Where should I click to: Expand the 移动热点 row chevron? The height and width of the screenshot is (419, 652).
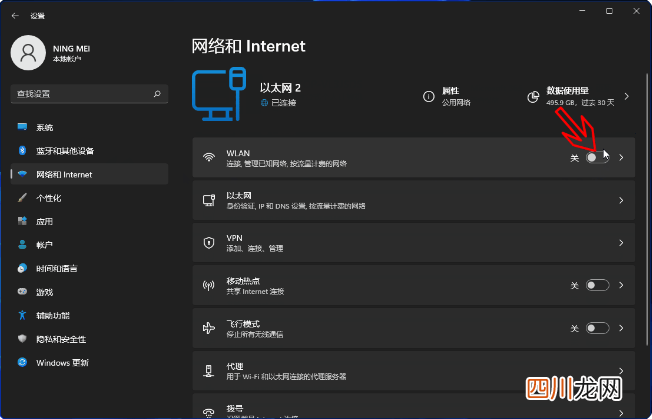pos(621,285)
